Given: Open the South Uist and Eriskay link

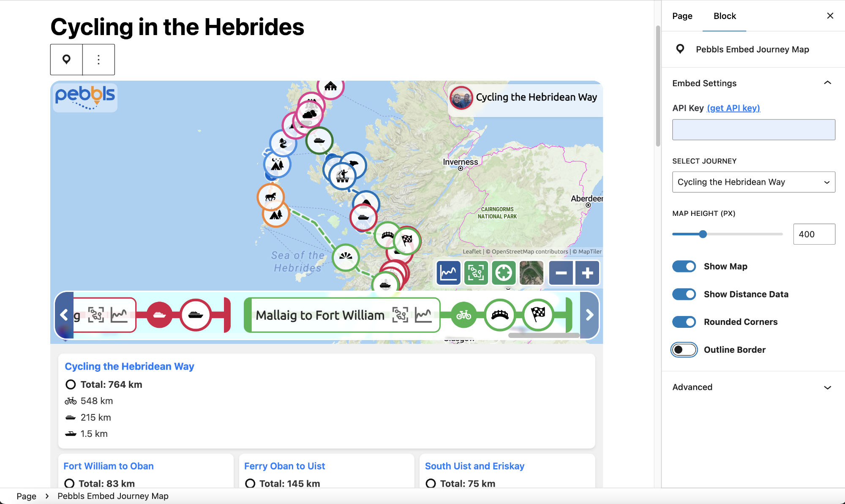Looking at the screenshot, I should pyautogui.click(x=474, y=466).
